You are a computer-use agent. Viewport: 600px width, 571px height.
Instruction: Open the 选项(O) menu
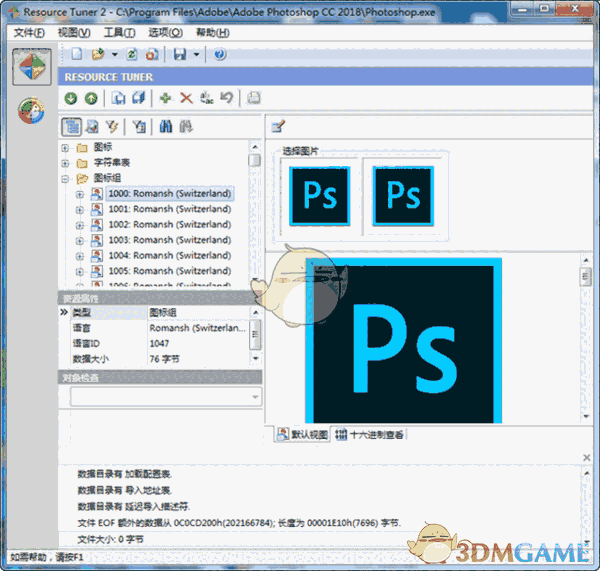click(x=166, y=33)
